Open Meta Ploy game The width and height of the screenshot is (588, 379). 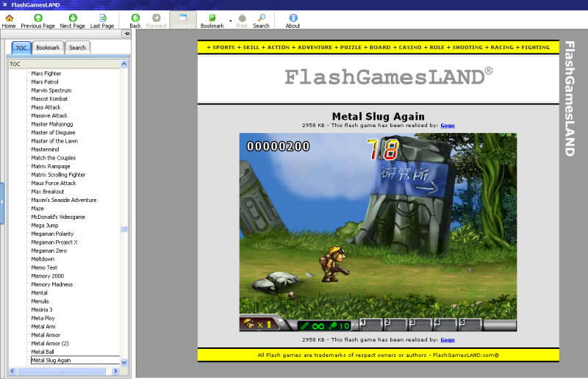[x=43, y=318]
